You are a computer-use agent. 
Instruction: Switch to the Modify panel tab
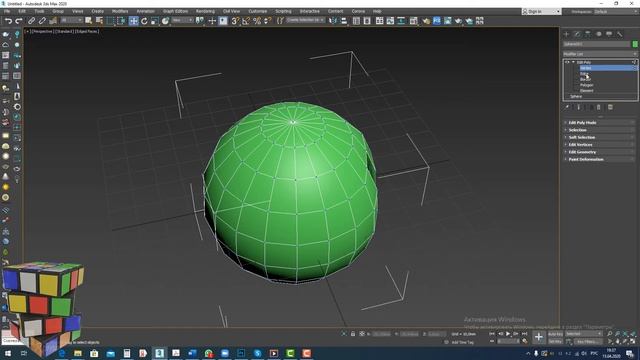click(577, 34)
